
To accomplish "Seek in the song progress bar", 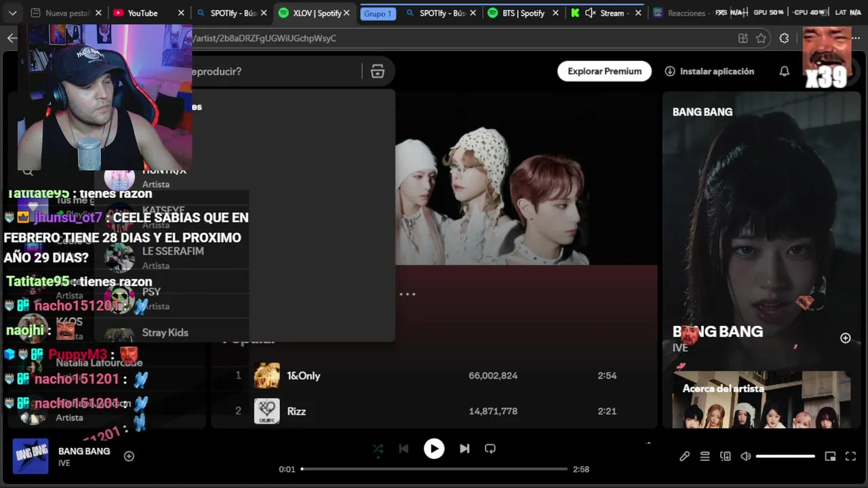I will point(434,469).
